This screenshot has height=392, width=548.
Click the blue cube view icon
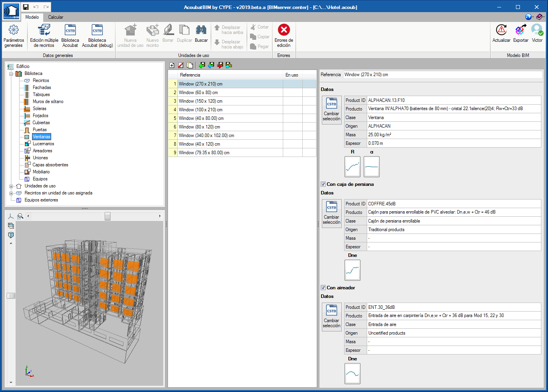pyautogui.click(x=11, y=235)
